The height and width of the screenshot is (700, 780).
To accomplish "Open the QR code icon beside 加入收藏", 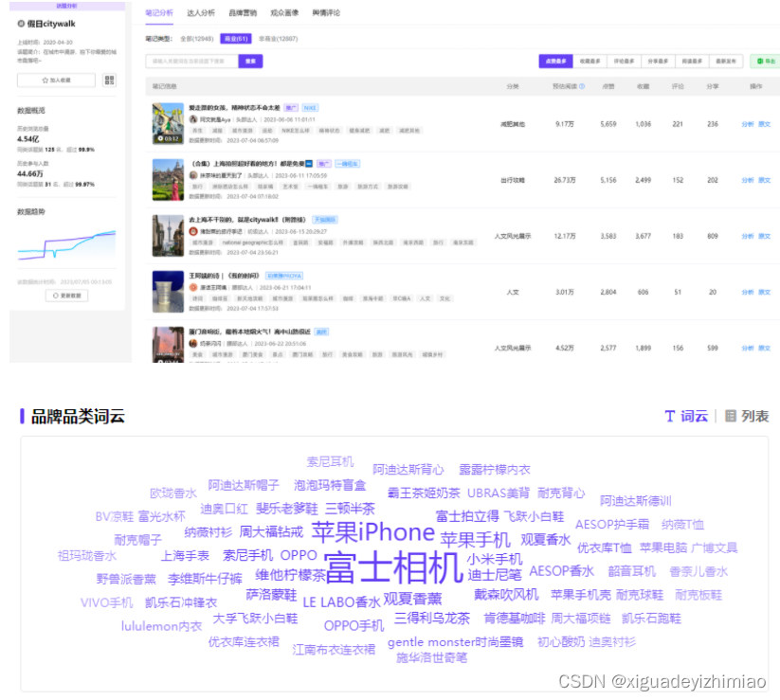I will (109, 81).
